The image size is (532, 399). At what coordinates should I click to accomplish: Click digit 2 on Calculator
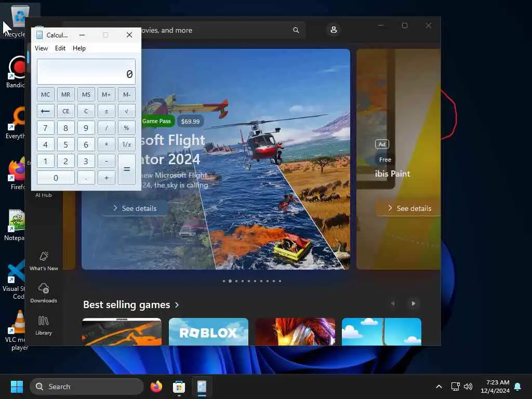(x=66, y=161)
